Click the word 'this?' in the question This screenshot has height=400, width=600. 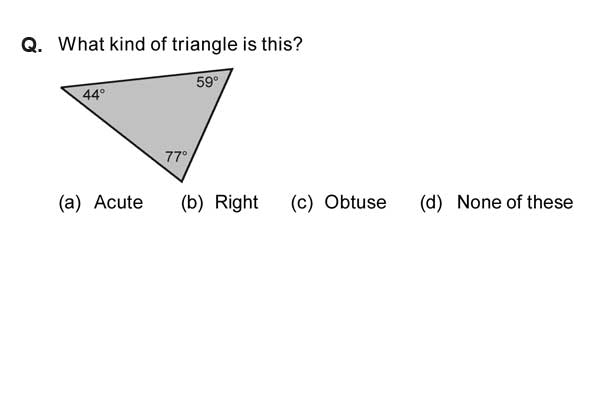[282, 44]
